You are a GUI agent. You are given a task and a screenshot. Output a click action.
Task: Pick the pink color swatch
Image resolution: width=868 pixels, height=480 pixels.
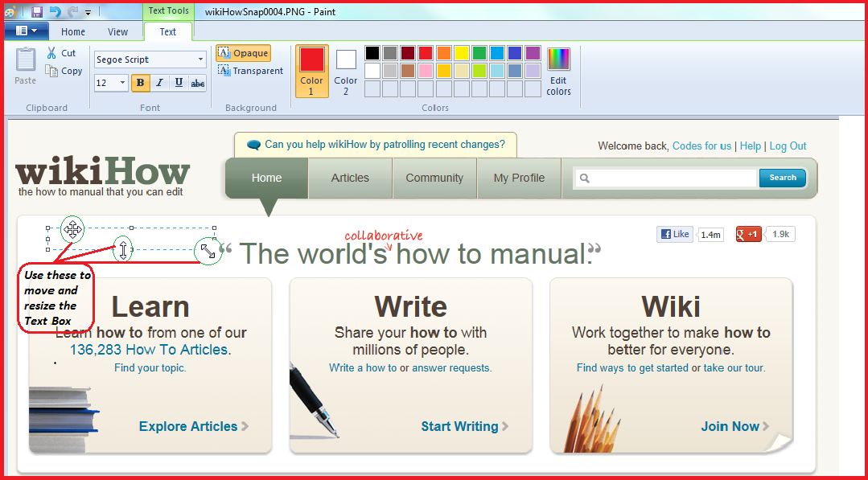tap(426, 71)
